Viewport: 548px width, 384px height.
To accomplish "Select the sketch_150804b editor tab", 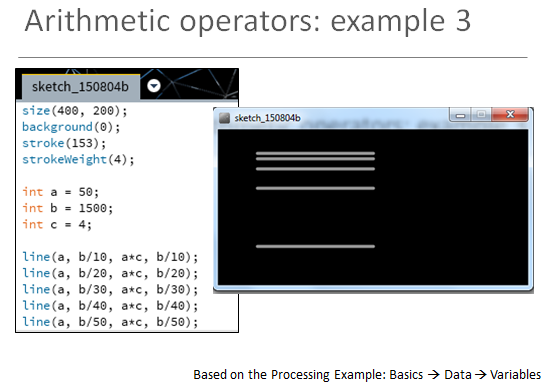I will 81,87.
